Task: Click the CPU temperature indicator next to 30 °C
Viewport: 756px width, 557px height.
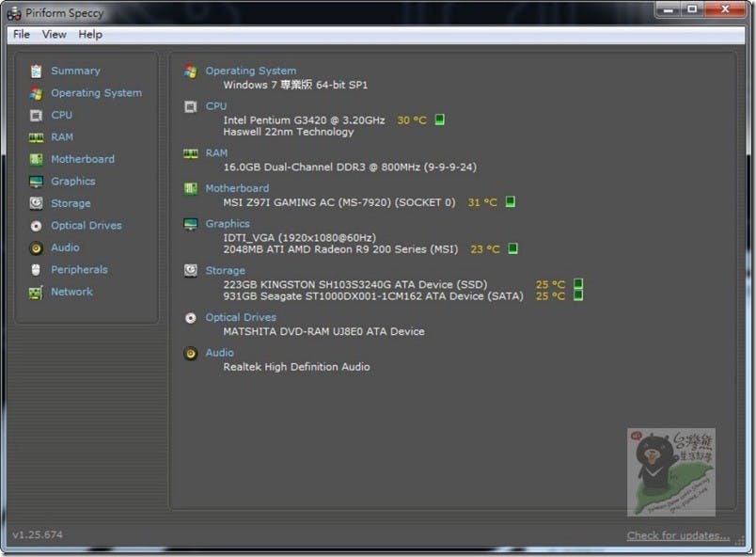Action: (439, 119)
